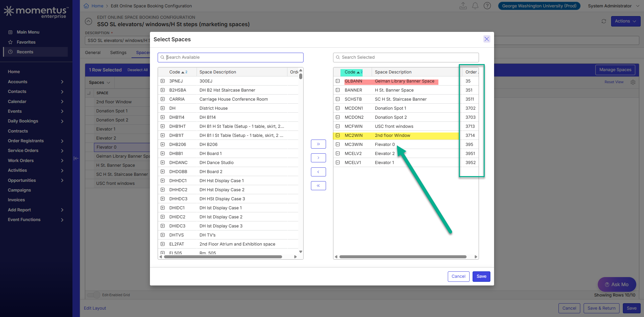Screen dimensions: 644x317
Task: Click the available list vertical scrollbar
Action: pos(301,76)
